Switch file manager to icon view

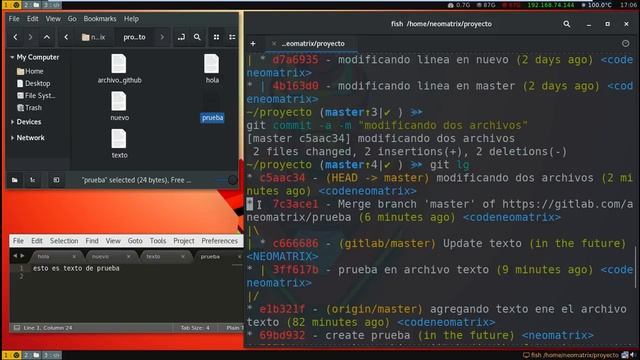click(216, 37)
